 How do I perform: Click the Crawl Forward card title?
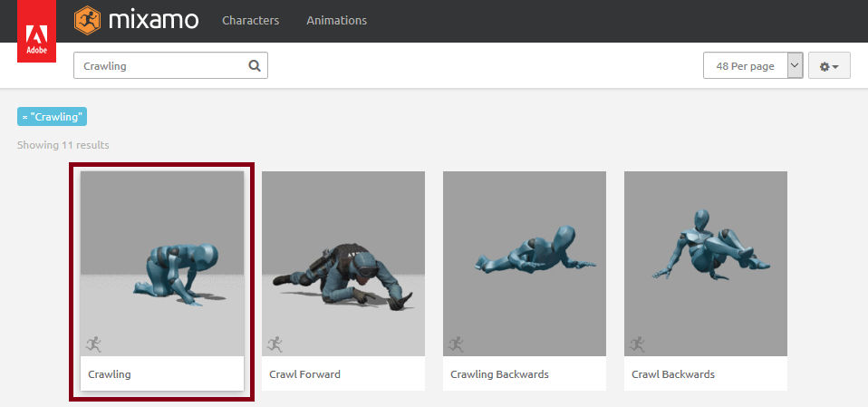tap(305, 374)
